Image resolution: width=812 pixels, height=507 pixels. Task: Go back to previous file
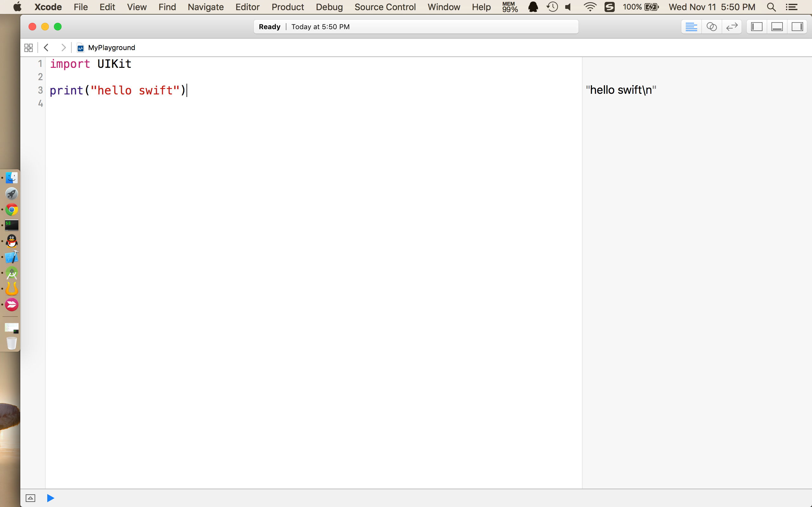(x=46, y=48)
